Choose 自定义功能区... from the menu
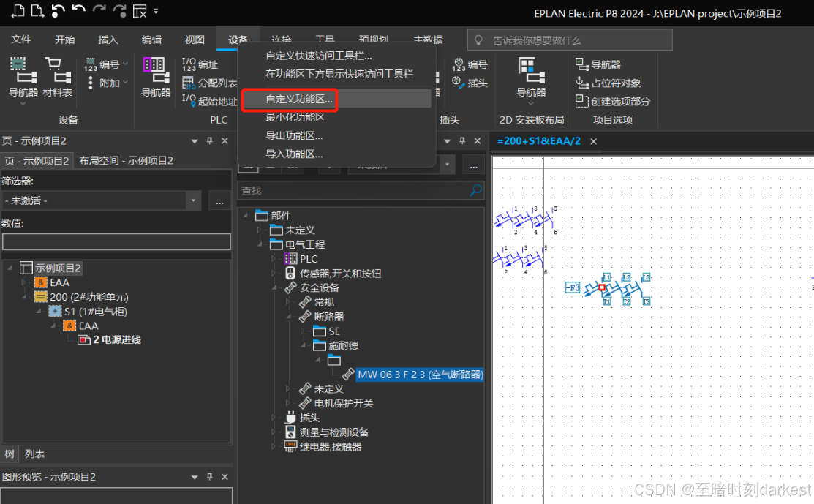 (x=337, y=99)
